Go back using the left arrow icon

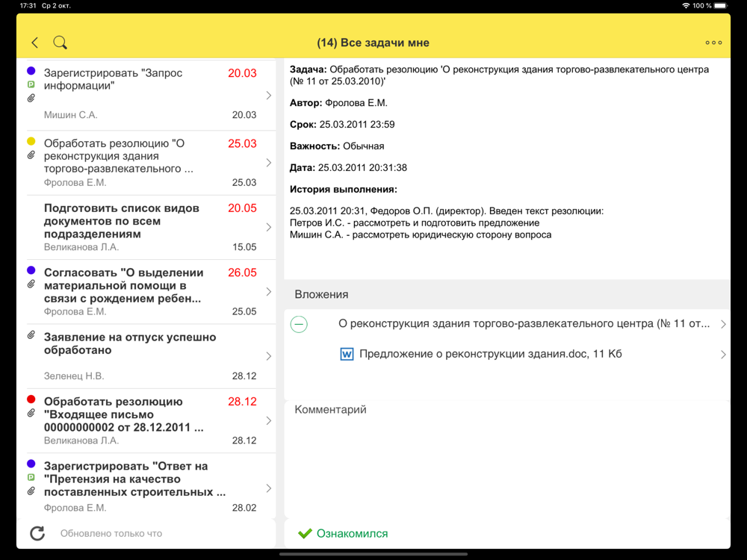pyautogui.click(x=35, y=43)
